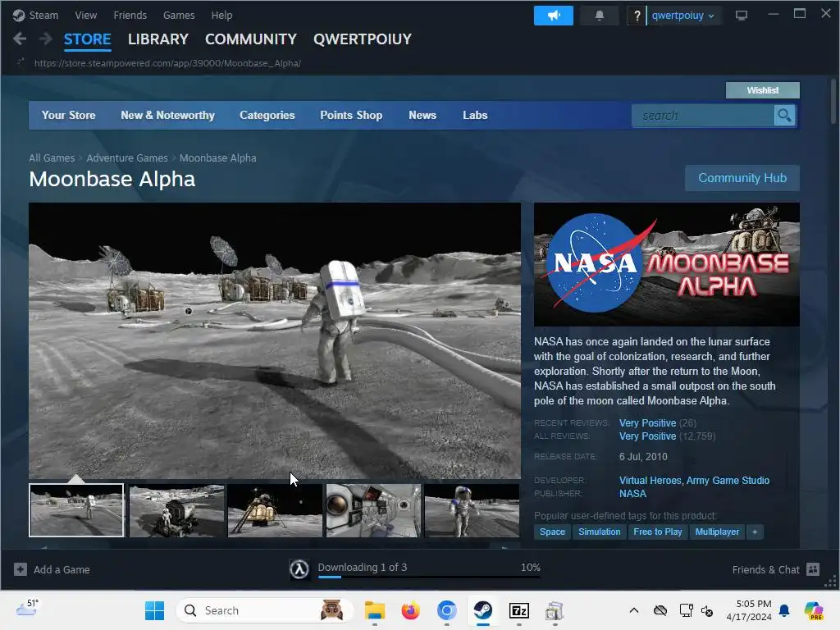Open the View menu
This screenshot has height=630, width=840.
click(85, 16)
